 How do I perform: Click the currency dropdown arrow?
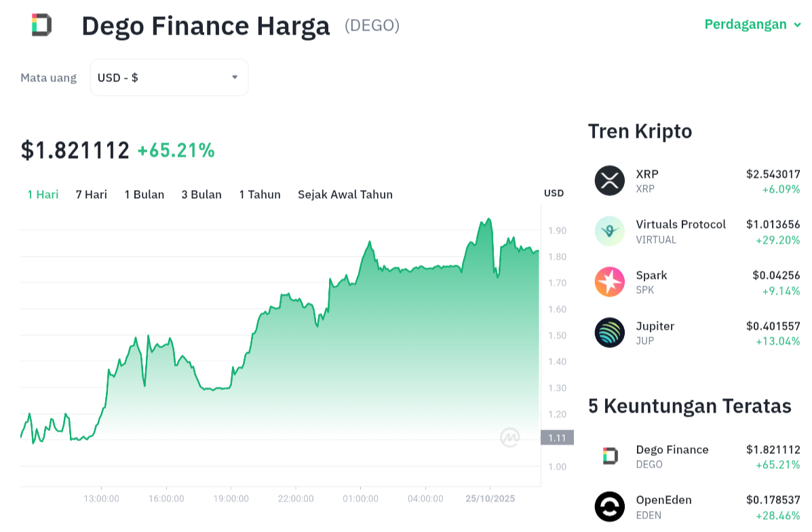coord(235,77)
